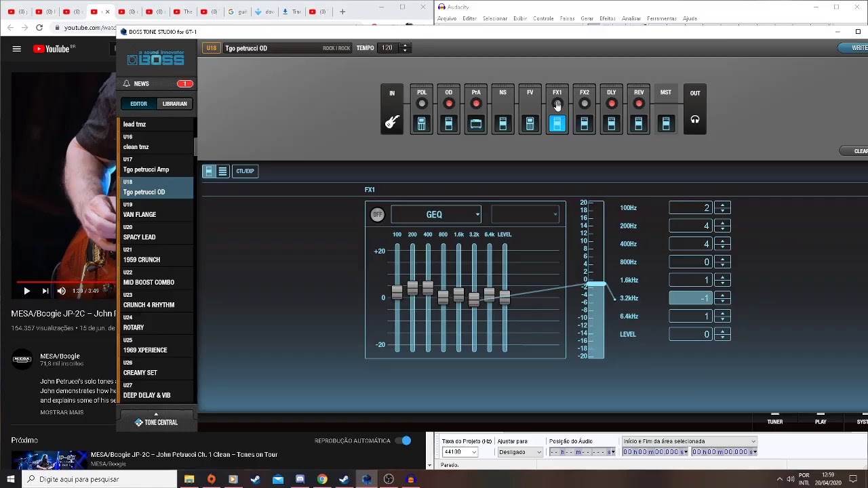
Task: Open Audacity Arquivo menu
Action: click(447, 18)
